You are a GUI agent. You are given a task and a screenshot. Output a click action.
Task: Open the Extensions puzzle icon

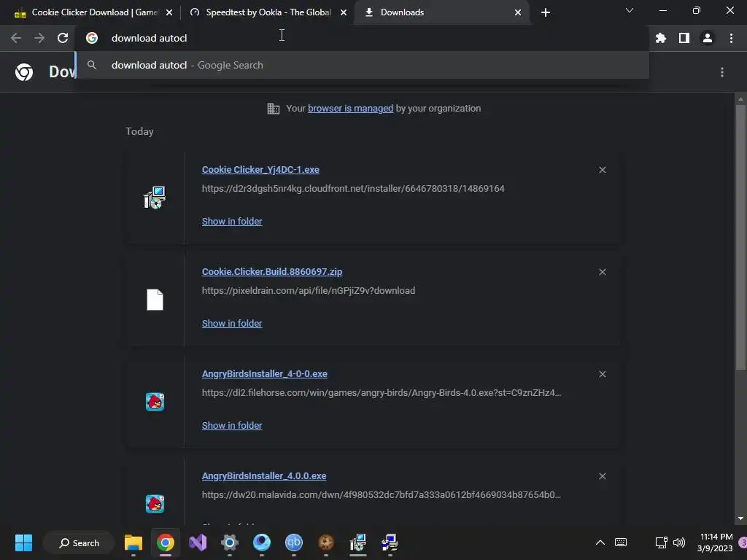tap(661, 38)
